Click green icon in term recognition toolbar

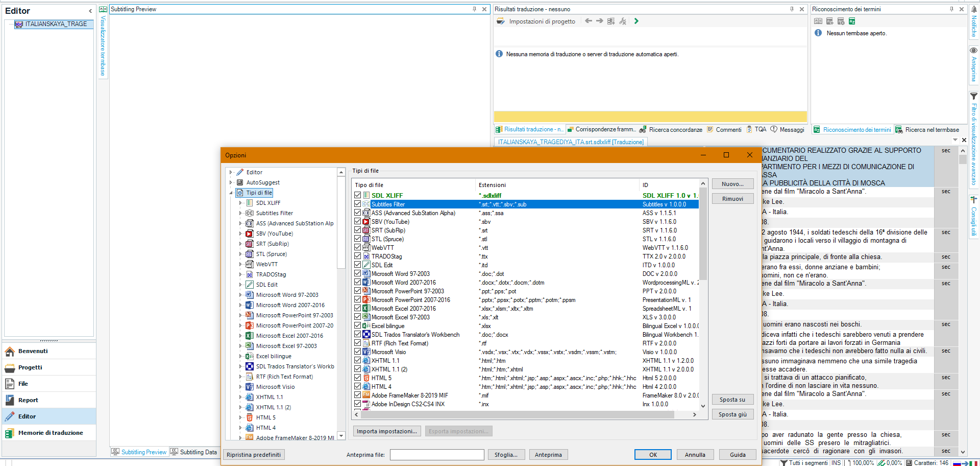click(x=852, y=21)
